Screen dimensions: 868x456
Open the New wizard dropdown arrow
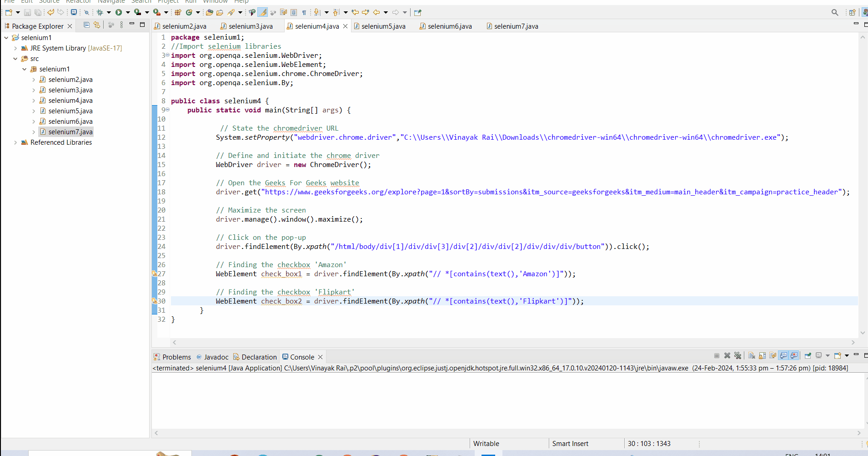[x=18, y=12]
